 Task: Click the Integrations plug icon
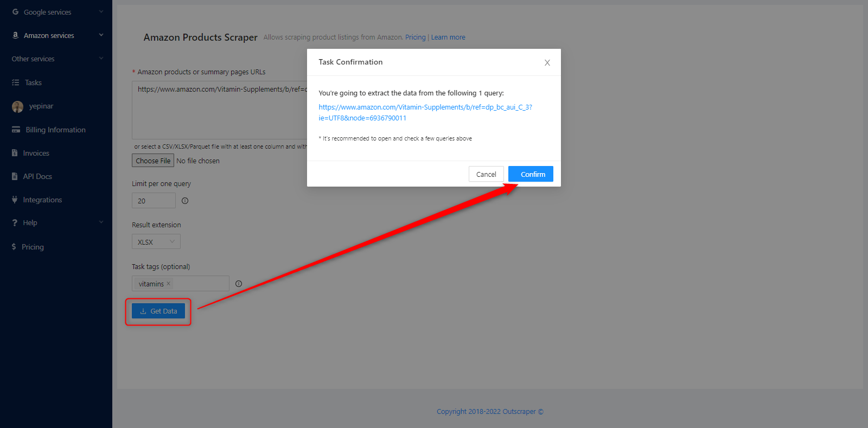15,200
